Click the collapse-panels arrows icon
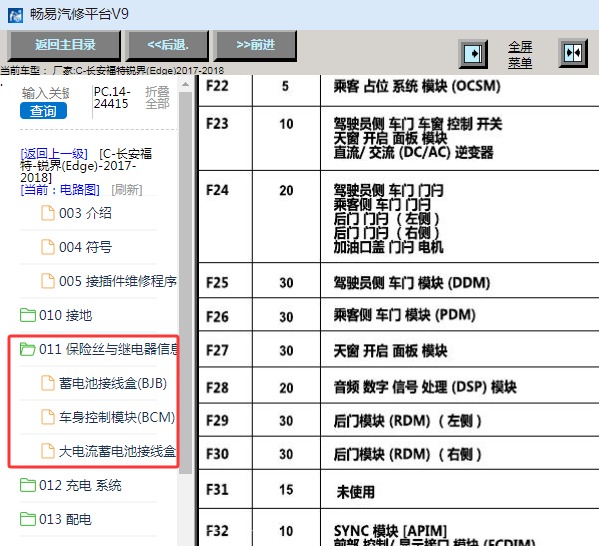The width and height of the screenshot is (599, 546). pyautogui.click(x=573, y=53)
